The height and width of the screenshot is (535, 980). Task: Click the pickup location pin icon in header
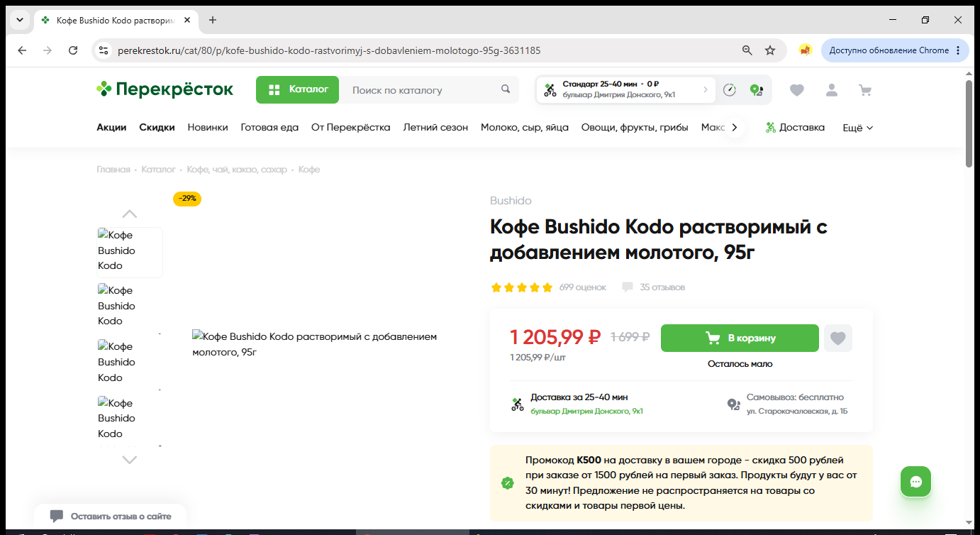(x=756, y=90)
